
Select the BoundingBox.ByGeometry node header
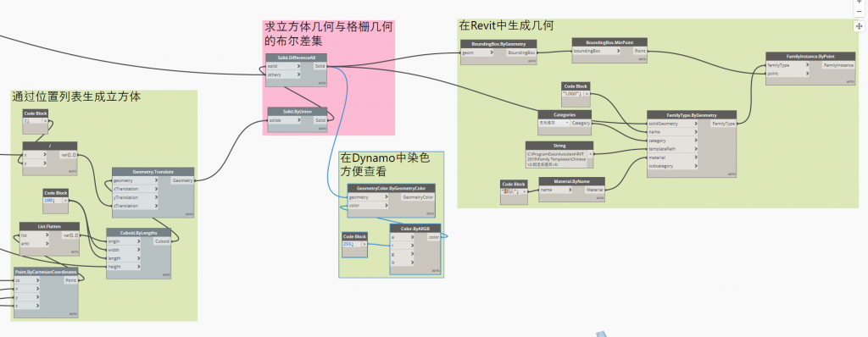click(498, 44)
